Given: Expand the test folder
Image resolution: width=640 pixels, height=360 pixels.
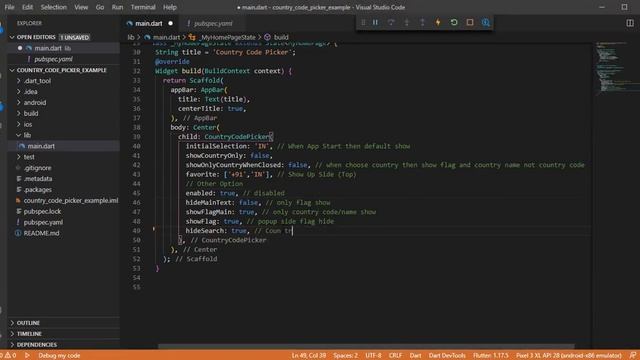Looking at the screenshot, I should pos(29,157).
